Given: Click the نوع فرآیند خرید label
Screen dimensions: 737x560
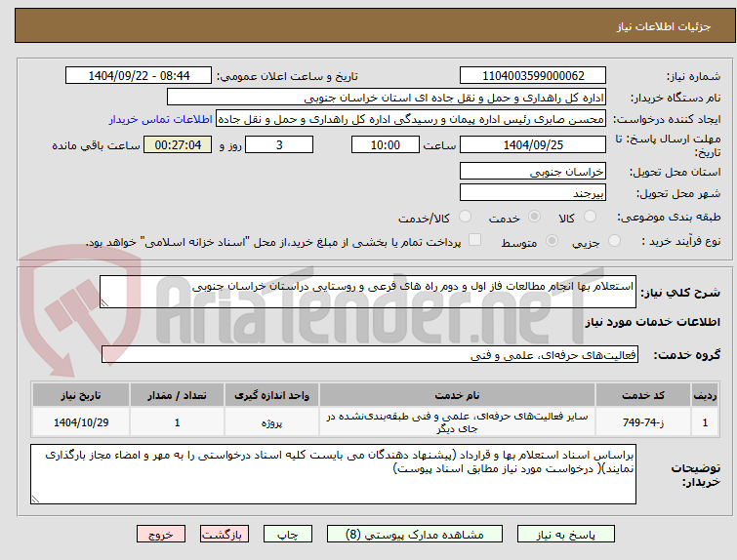Looking at the screenshot, I should click(681, 241).
